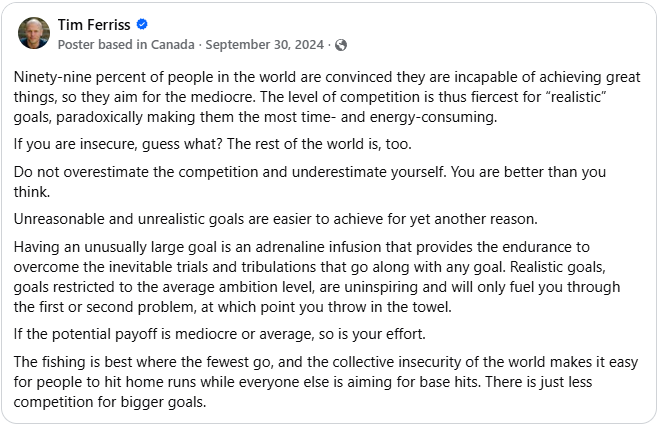Click the blue verified badge icon
663x430 pixels.
click(143, 25)
